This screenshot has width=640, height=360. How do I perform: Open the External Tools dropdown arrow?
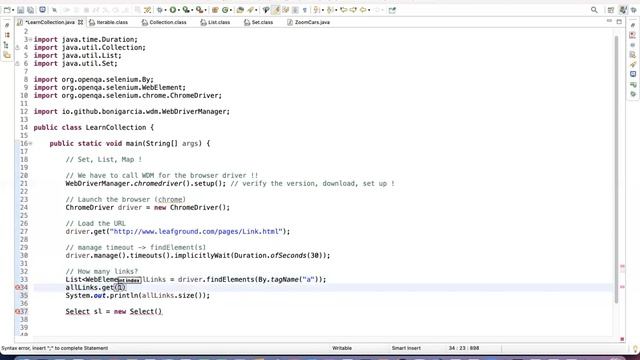pyautogui.click(x=206, y=10)
